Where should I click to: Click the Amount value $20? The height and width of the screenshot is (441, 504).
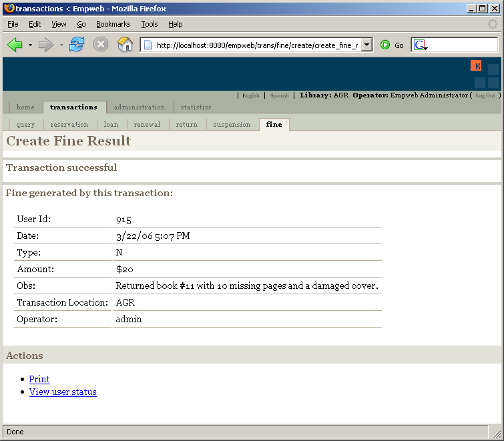[124, 269]
